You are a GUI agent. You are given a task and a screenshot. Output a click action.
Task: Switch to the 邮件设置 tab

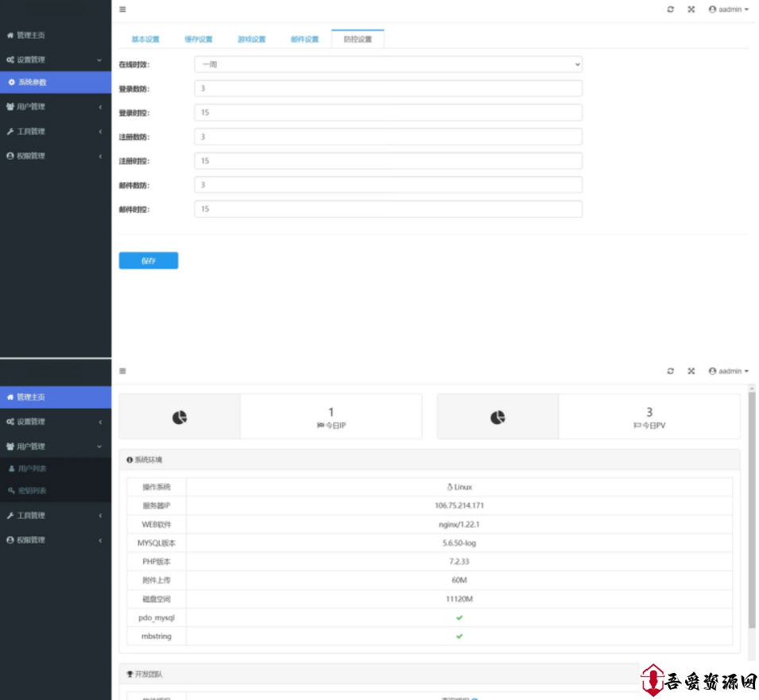(304, 39)
